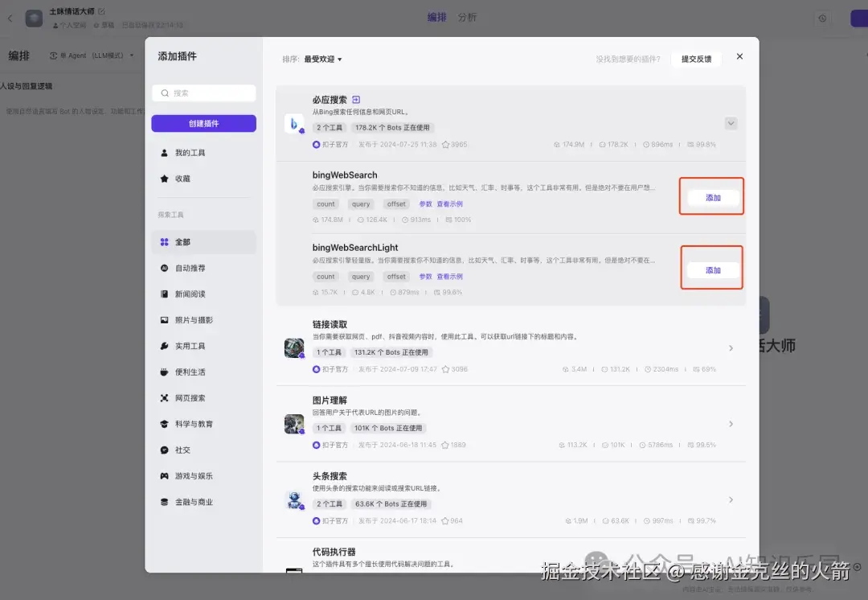Open the 新闻阅读 news reading category
Viewport: 868px width, 600px height.
(x=166, y=294)
